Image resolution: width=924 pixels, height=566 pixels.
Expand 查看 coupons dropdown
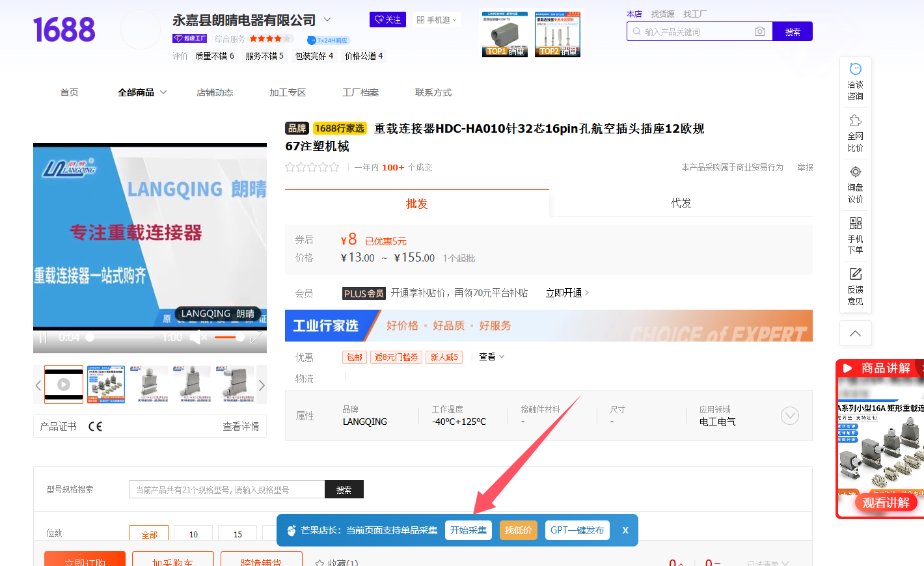[491, 357]
